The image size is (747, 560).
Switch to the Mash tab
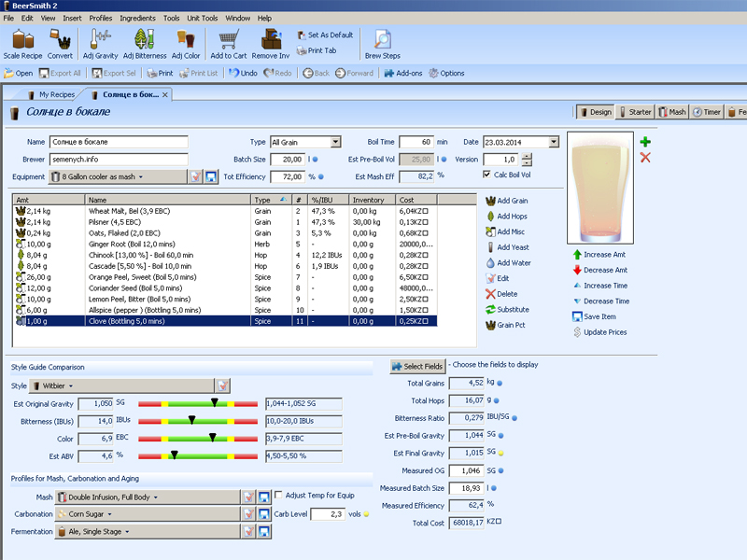(x=672, y=112)
